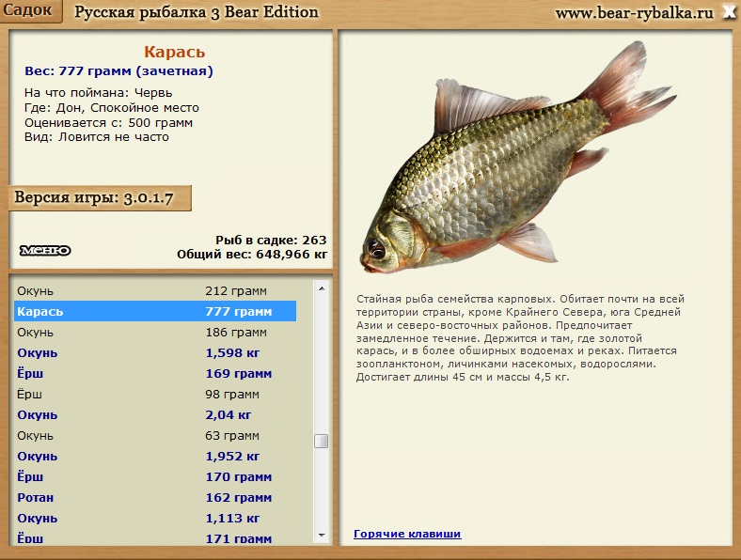The height and width of the screenshot is (560, 741).
Task: Click the scroll up arrow of fish list
Action: pyautogui.click(x=322, y=288)
